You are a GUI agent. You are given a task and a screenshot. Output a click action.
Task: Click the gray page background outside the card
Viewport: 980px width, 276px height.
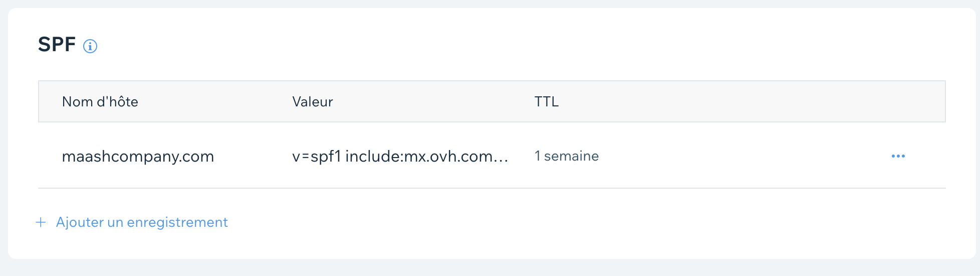pyautogui.click(x=491, y=268)
